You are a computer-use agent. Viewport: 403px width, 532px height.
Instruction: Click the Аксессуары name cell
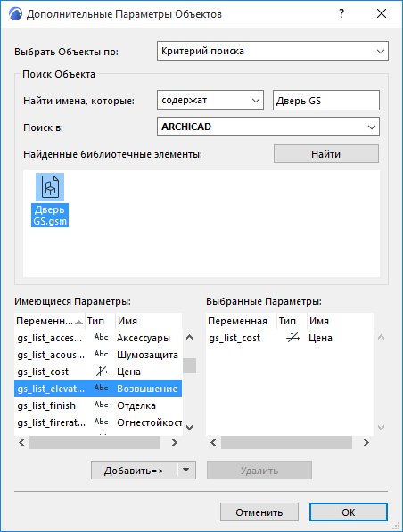[144, 338]
